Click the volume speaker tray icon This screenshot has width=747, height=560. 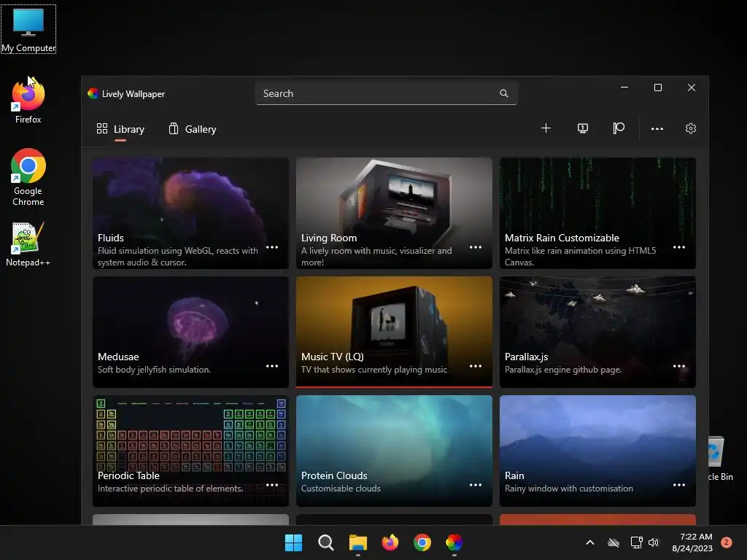[x=654, y=542]
